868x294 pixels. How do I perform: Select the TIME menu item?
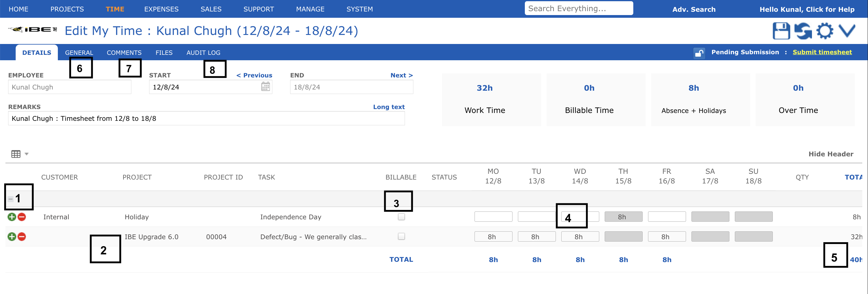[x=115, y=9]
